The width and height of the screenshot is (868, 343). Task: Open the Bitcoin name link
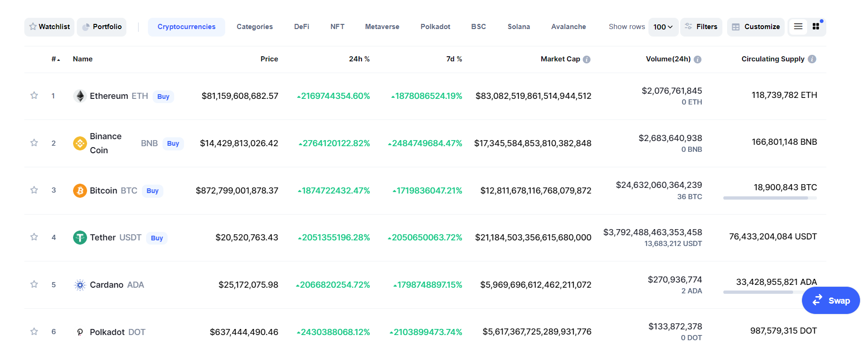(x=103, y=191)
